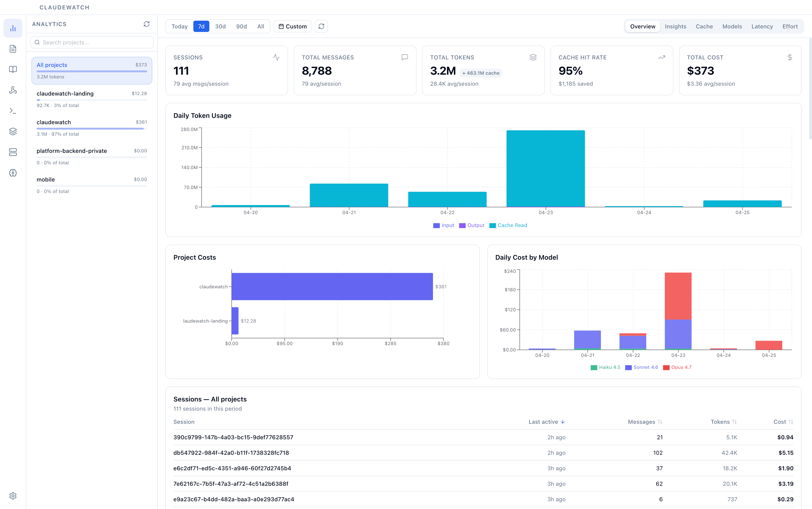
Task: Click the Search projects input field
Action: click(92, 42)
